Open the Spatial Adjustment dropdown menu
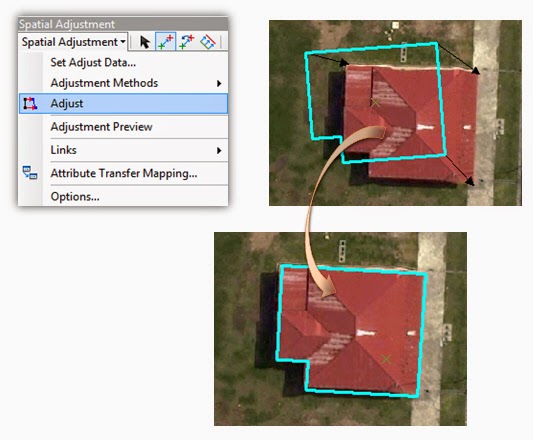The image size is (533, 440). coord(73,42)
